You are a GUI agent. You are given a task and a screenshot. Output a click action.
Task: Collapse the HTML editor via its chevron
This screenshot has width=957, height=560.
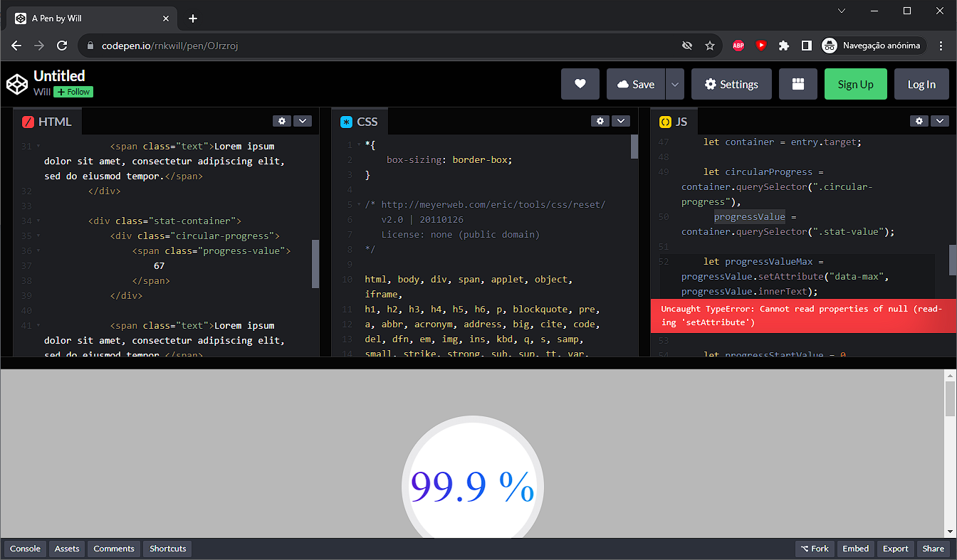click(x=303, y=121)
